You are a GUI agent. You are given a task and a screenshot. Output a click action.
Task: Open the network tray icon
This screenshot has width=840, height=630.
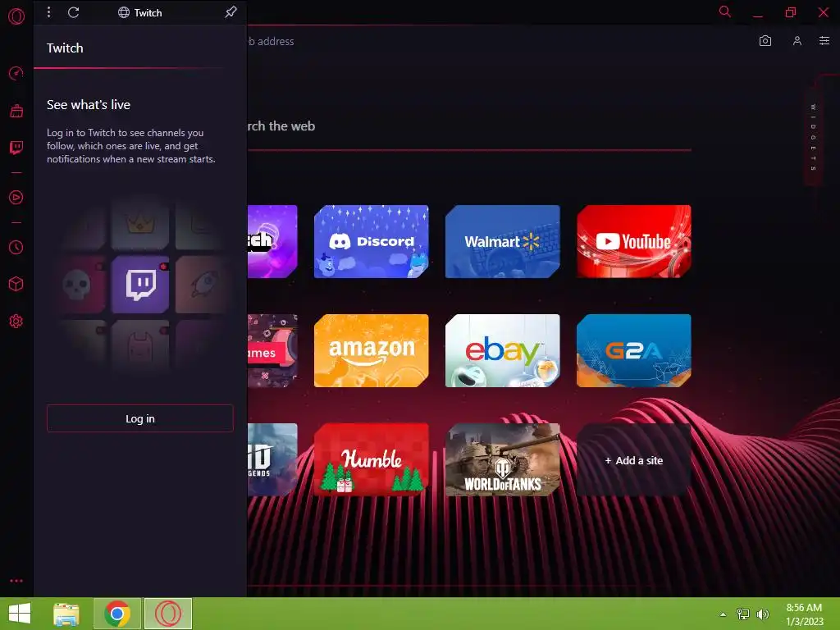pyautogui.click(x=743, y=614)
